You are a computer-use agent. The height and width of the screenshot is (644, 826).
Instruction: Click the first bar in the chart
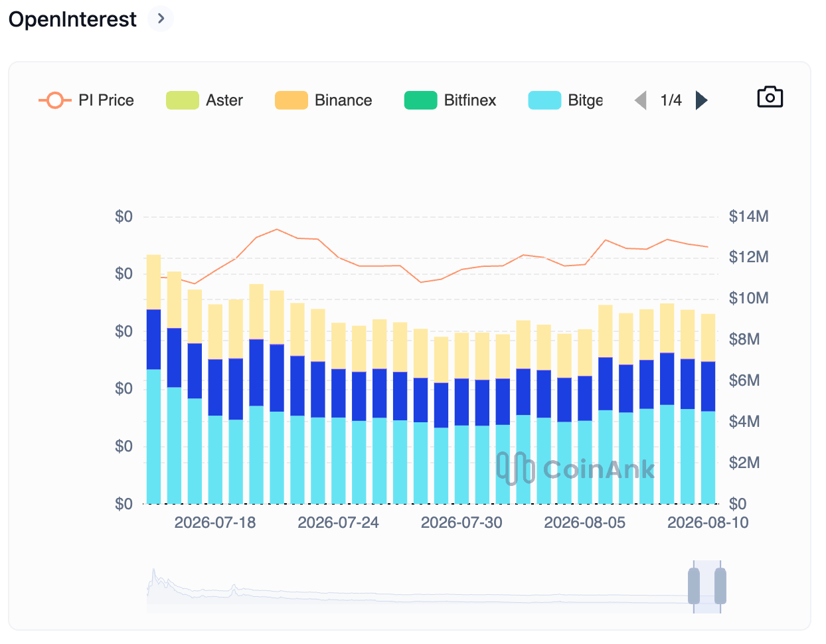coord(153,378)
